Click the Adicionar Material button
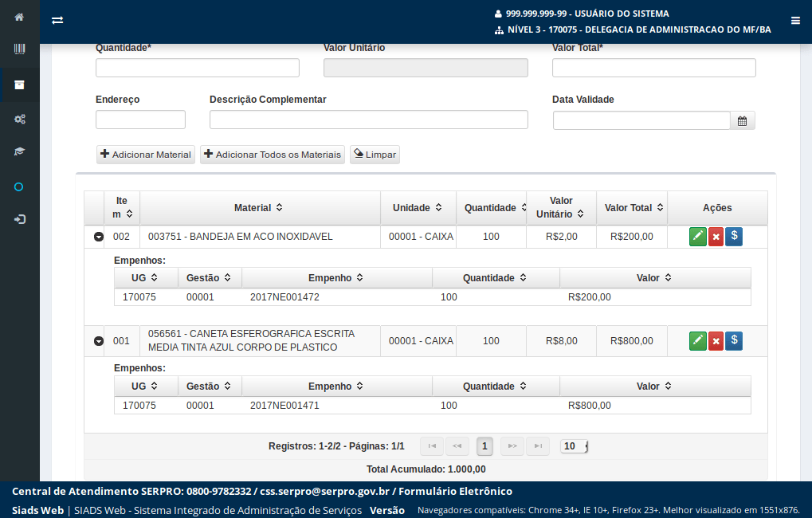 (x=146, y=155)
